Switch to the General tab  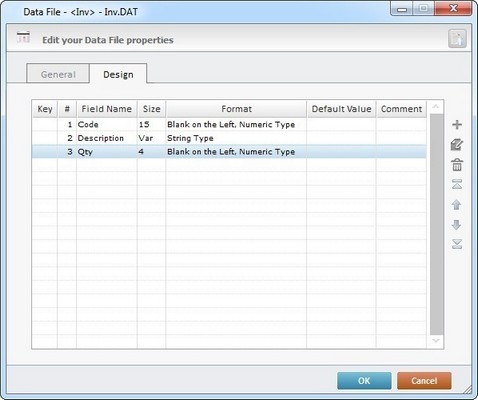pos(58,74)
